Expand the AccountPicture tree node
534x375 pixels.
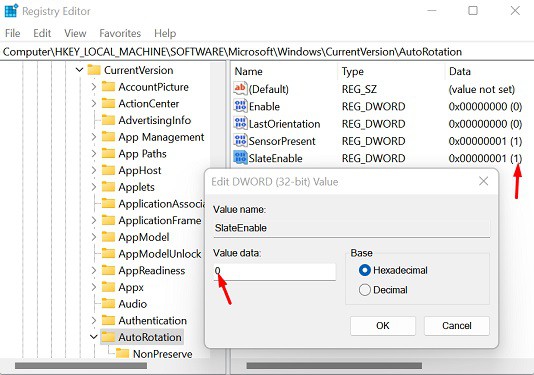click(94, 87)
